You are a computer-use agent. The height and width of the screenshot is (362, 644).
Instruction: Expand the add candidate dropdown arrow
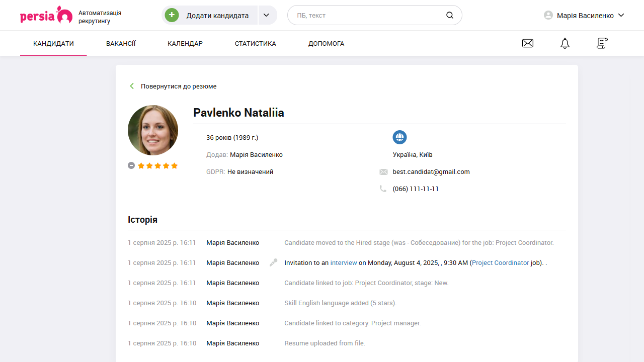[x=268, y=16]
